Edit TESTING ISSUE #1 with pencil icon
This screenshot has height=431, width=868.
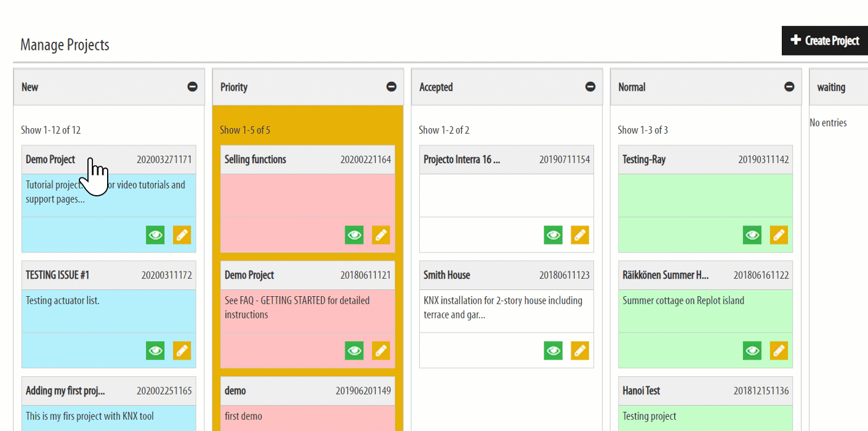(182, 350)
